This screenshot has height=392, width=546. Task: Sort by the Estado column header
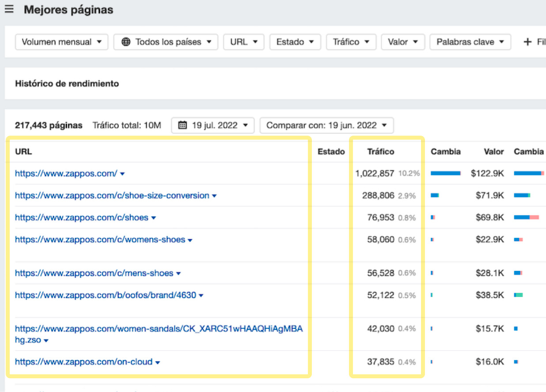click(331, 152)
